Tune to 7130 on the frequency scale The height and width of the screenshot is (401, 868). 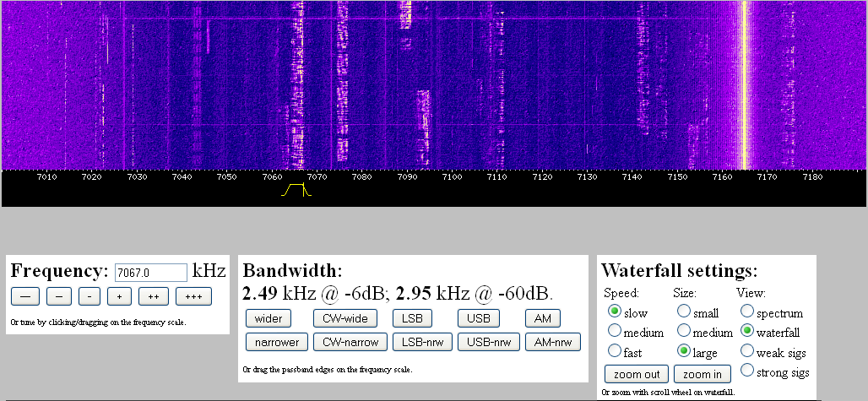[x=588, y=177]
